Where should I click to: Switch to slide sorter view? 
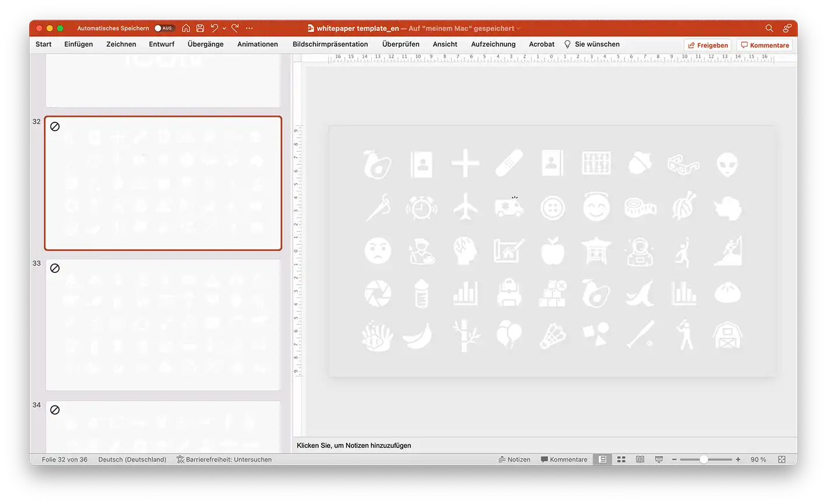622,460
